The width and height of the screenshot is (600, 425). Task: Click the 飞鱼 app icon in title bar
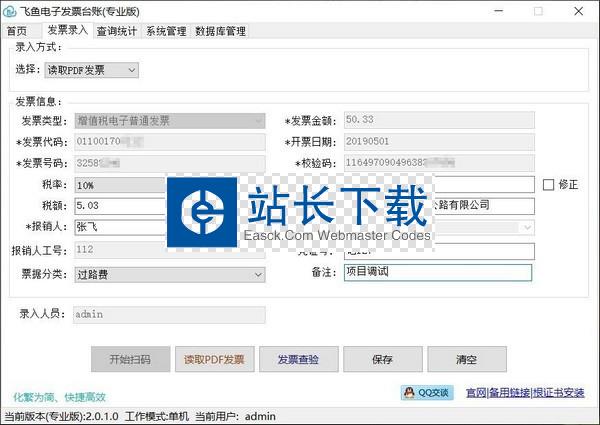coord(10,11)
